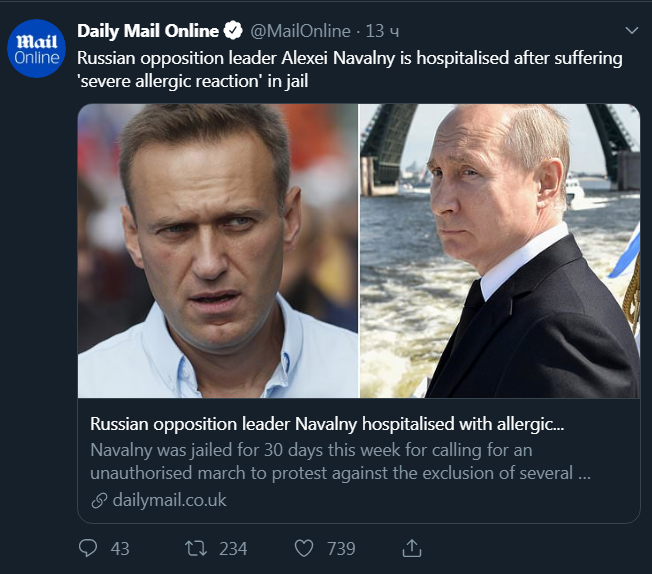Open the @MailOnline handle link
Image resolution: width=652 pixels, height=574 pixels.
(x=299, y=31)
